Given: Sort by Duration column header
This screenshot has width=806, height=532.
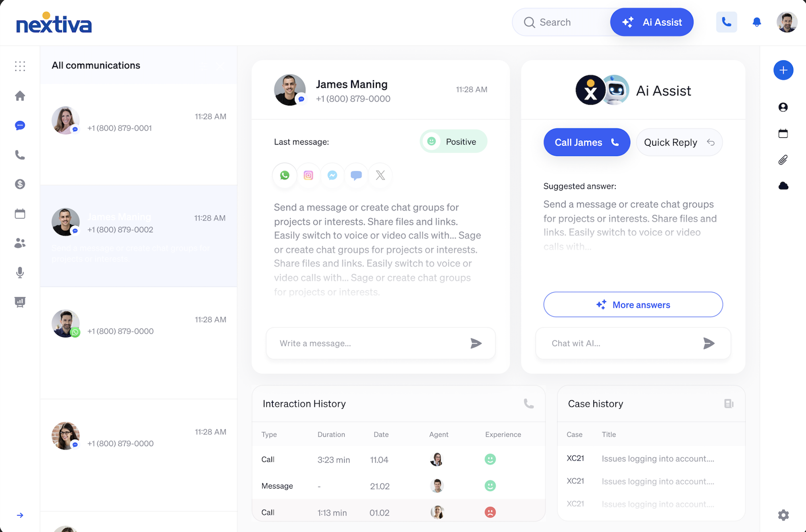Looking at the screenshot, I should point(331,435).
